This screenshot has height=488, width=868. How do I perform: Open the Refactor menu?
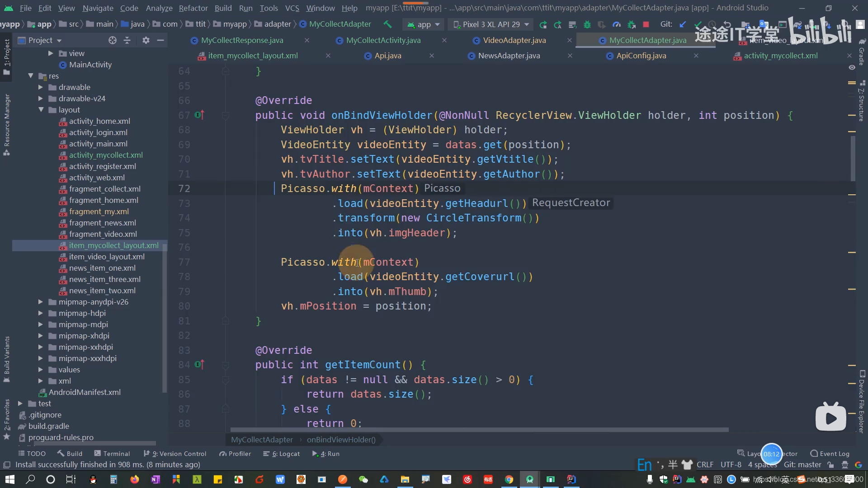point(193,8)
